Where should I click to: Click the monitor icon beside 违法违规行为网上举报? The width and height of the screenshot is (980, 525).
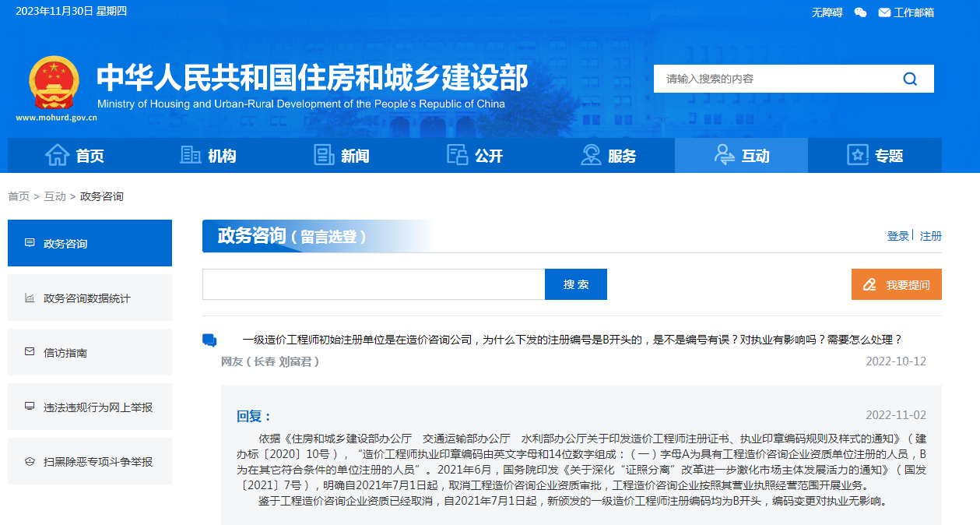[30, 407]
